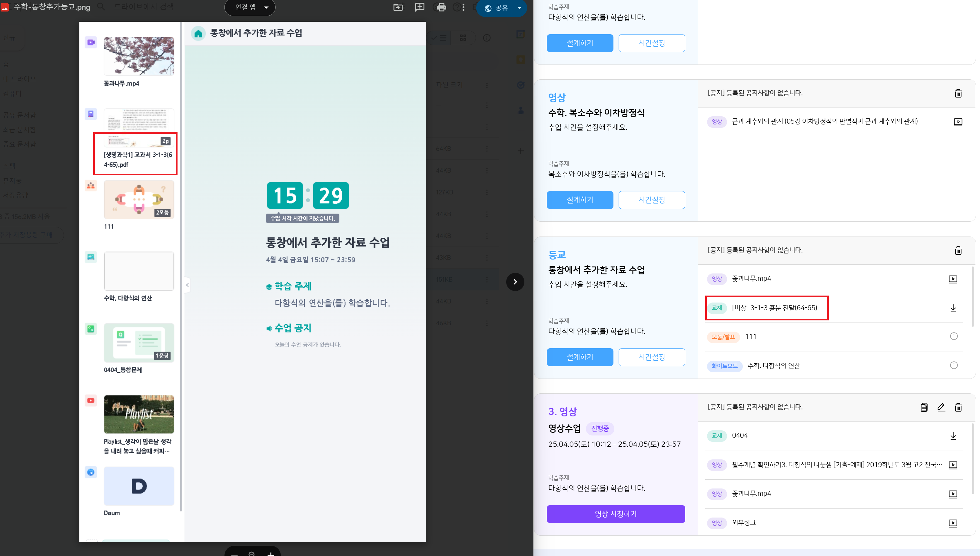Go to next image with right arrow
The width and height of the screenshot is (980, 556).
coord(515,282)
